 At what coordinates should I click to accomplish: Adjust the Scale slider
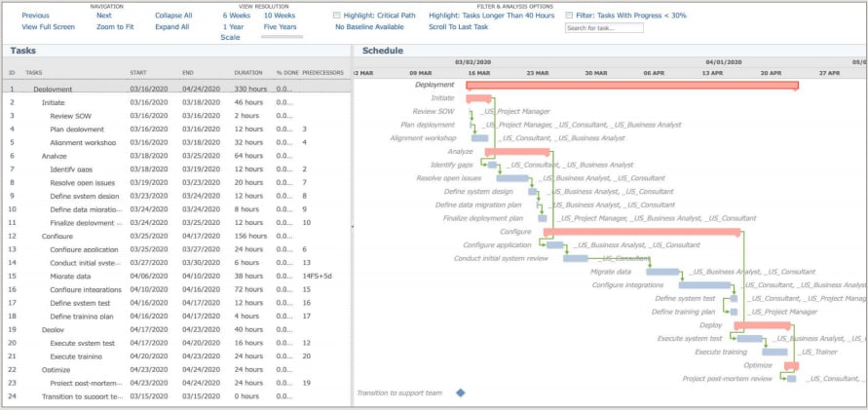(x=282, y=37)
